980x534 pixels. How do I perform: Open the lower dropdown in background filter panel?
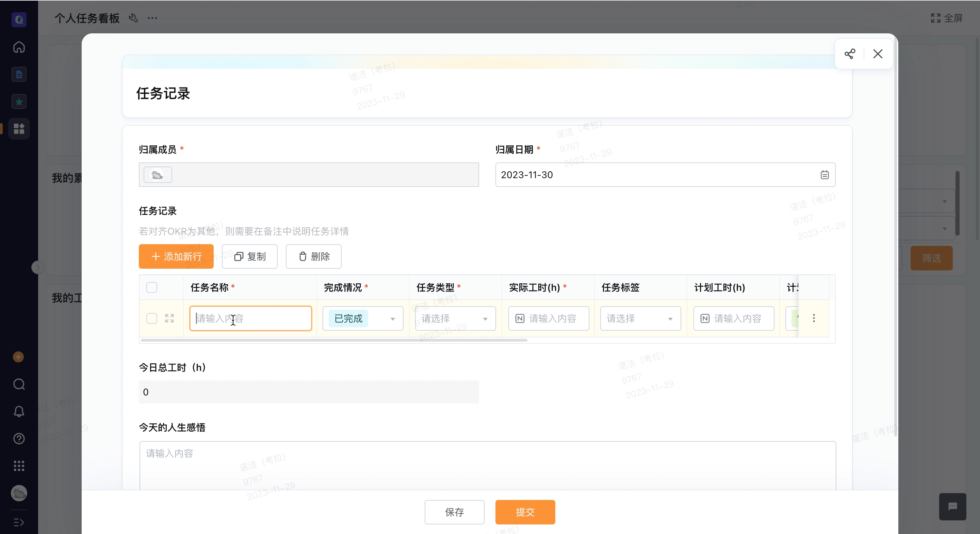[x=927, y=229]
